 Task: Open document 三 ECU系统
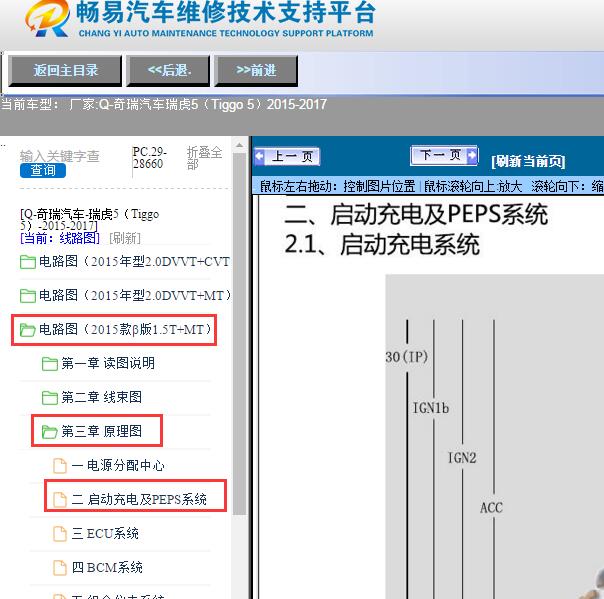(96, 534)
